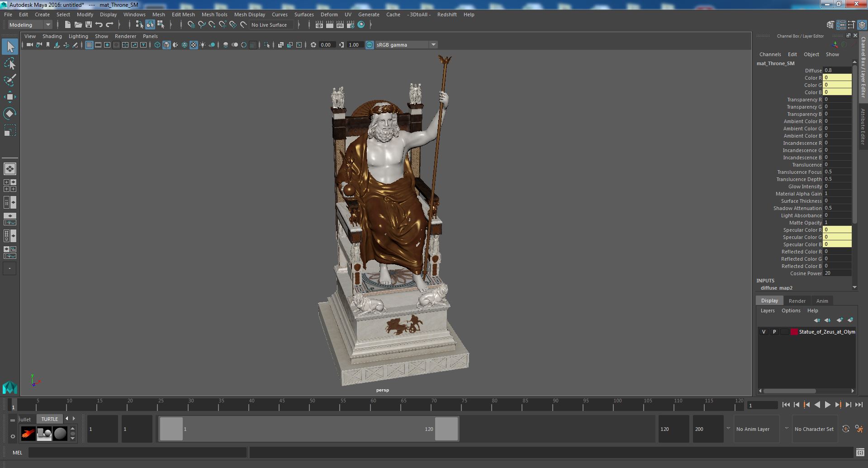
Task: Click the Attribute Editor icon in status line
Action: coord(841,25)
